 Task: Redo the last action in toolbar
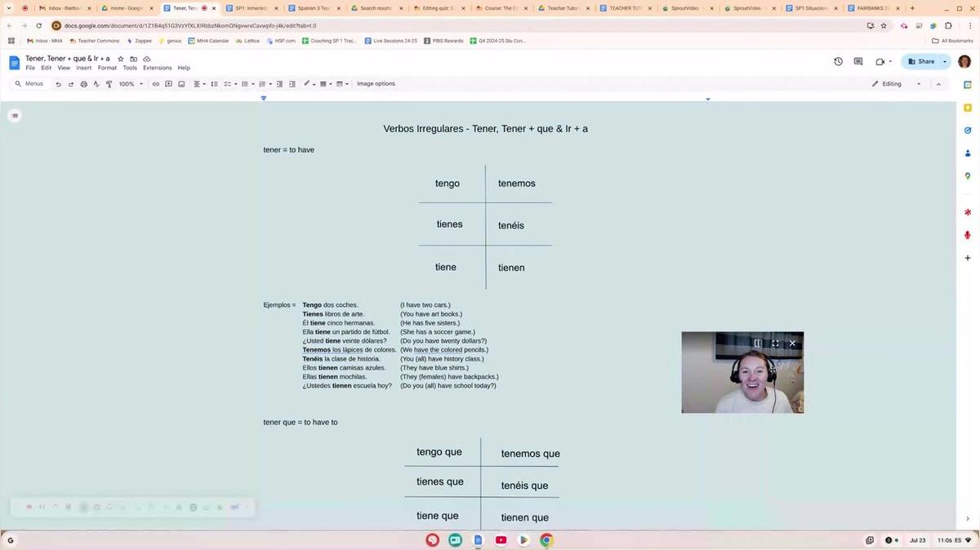coord(71,84)
